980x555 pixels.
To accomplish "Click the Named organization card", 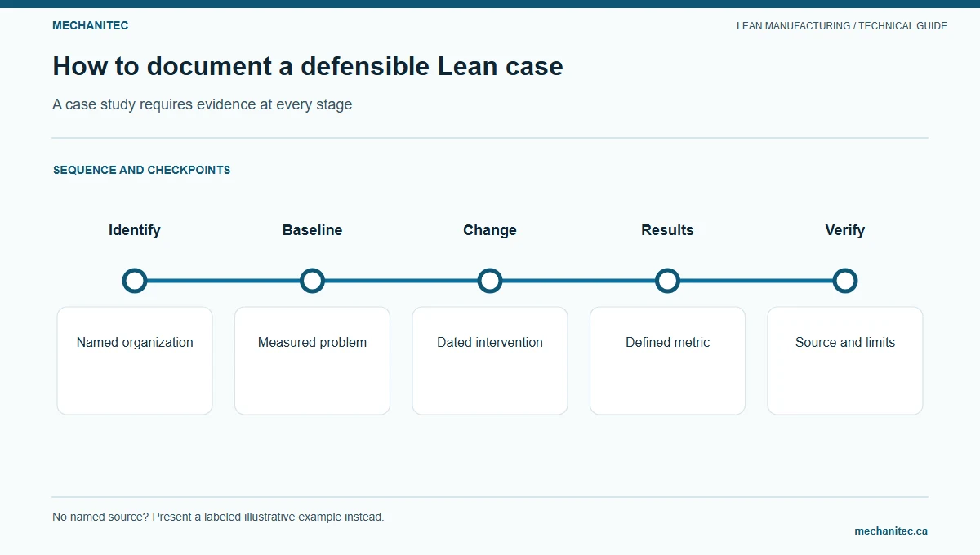I will (x=135, y=361).
